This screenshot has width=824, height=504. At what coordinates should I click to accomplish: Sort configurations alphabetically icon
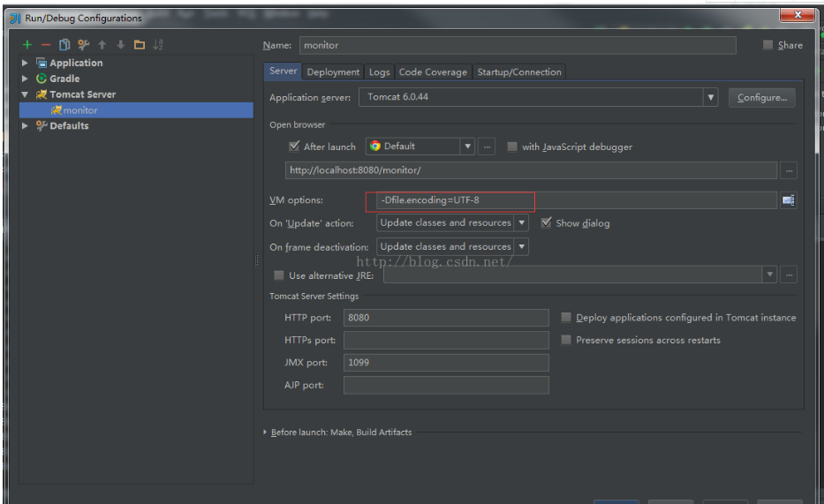(x=158, y=45)
